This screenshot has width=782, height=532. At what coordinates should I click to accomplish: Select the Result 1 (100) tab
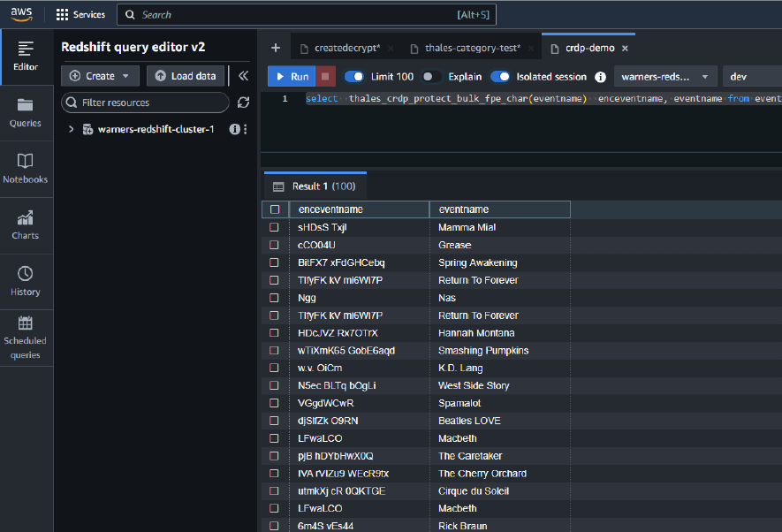[x=315, y=186]
